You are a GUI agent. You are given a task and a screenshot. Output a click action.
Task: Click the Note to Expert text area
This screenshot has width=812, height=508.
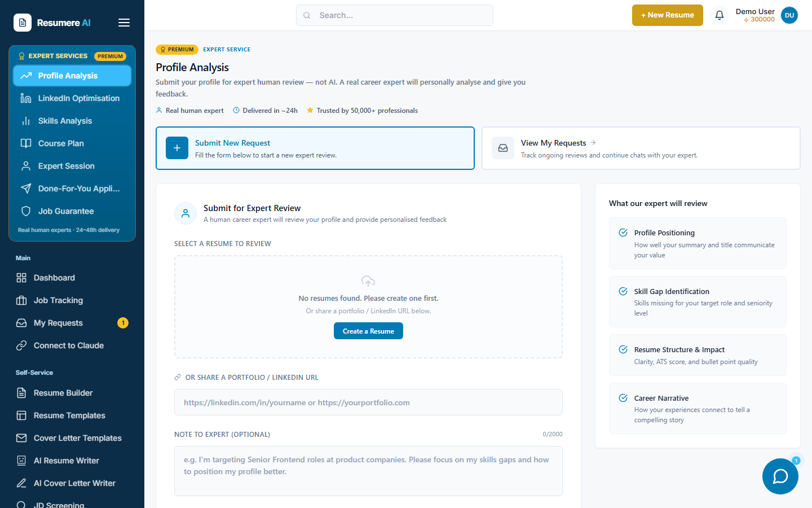[368, 471]
